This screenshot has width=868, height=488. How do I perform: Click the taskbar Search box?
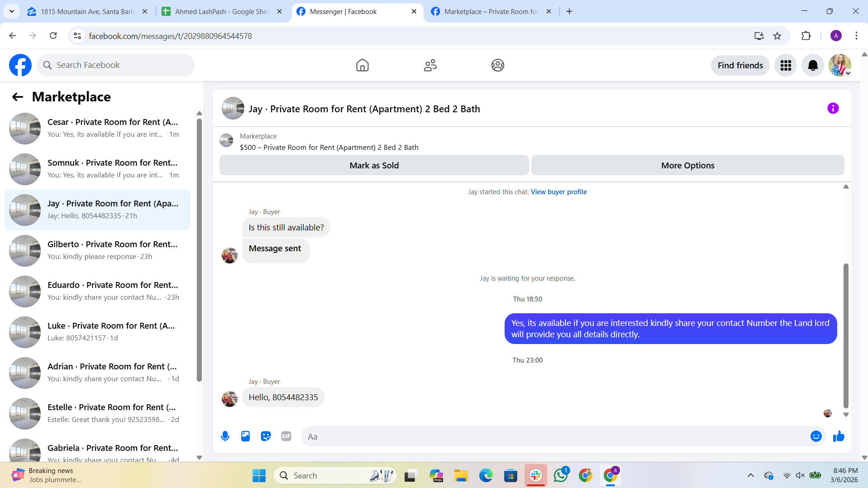coord(335,475)
